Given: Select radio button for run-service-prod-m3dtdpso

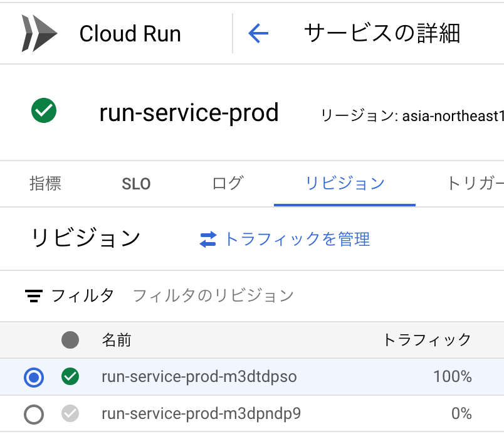Looking at the screenshot, I should 34,377.
